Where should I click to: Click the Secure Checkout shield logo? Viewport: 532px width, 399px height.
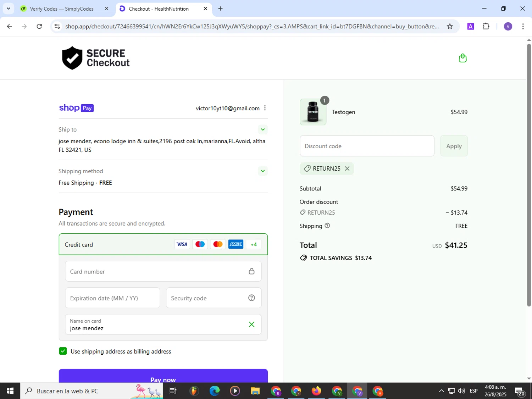[96, 58]
